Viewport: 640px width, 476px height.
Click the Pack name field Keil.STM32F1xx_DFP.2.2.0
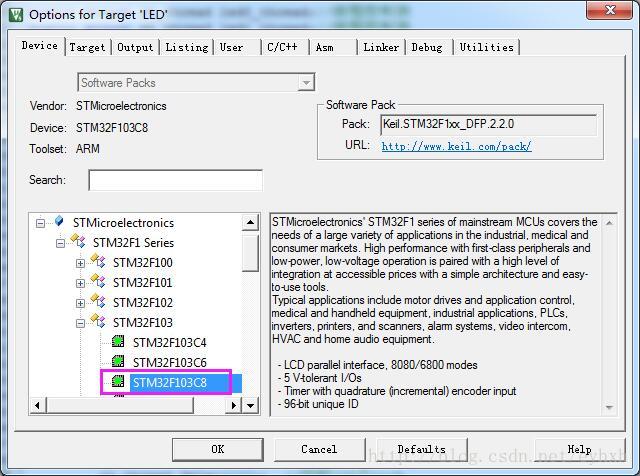pos(488,125)
